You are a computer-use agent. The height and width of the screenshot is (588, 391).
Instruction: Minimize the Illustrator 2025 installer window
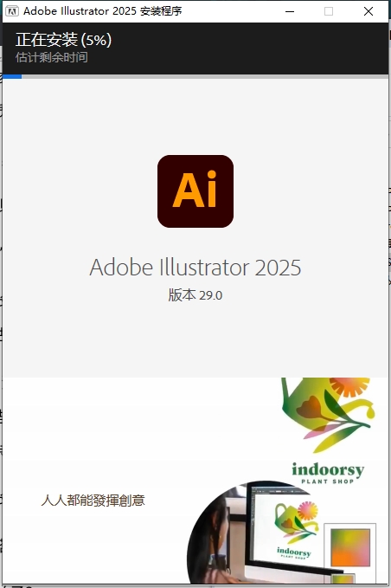coord(290,11)
